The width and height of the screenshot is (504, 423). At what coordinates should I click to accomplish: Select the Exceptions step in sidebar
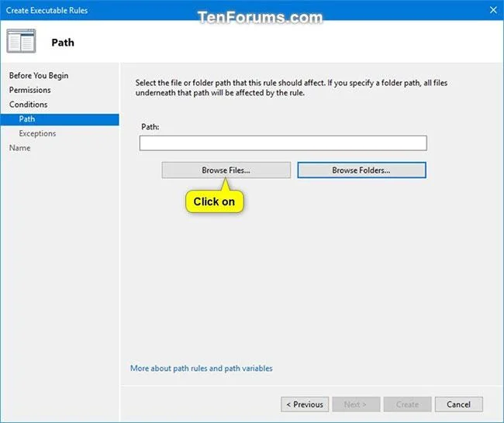coord(37,133)
